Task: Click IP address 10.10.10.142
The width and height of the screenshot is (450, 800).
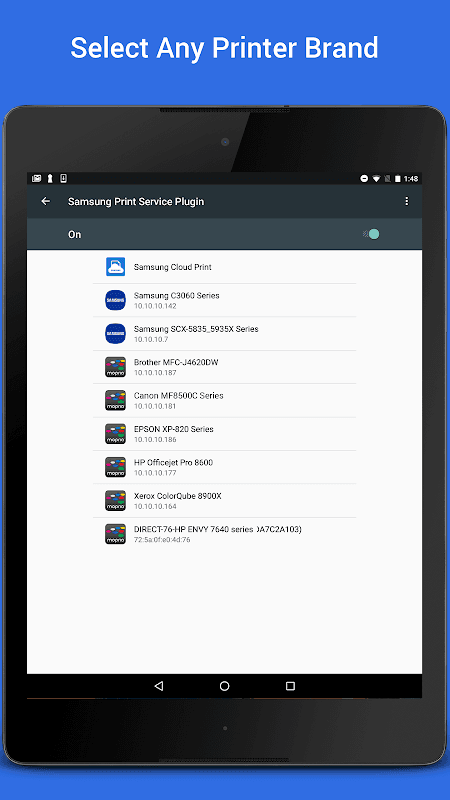Action: pyautogui.click(x=155, y=306)
